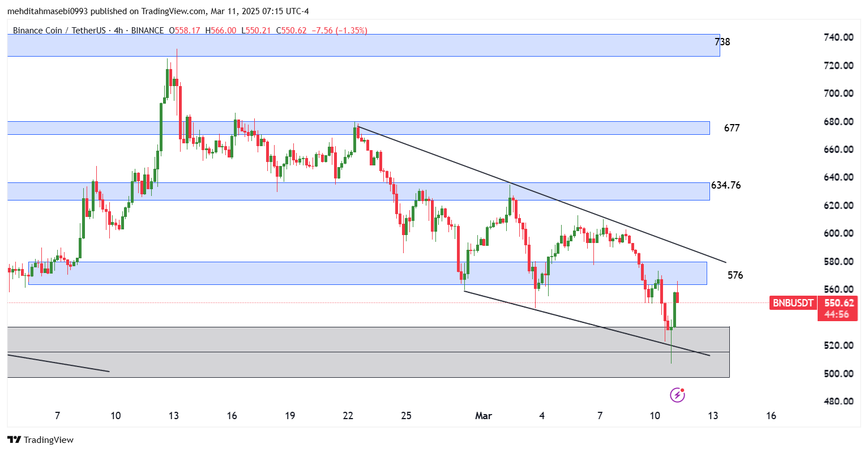Viewport: 868px width, 452px height.
Task: Click the 560.00 price axis label
Action: tap(839, 289)
